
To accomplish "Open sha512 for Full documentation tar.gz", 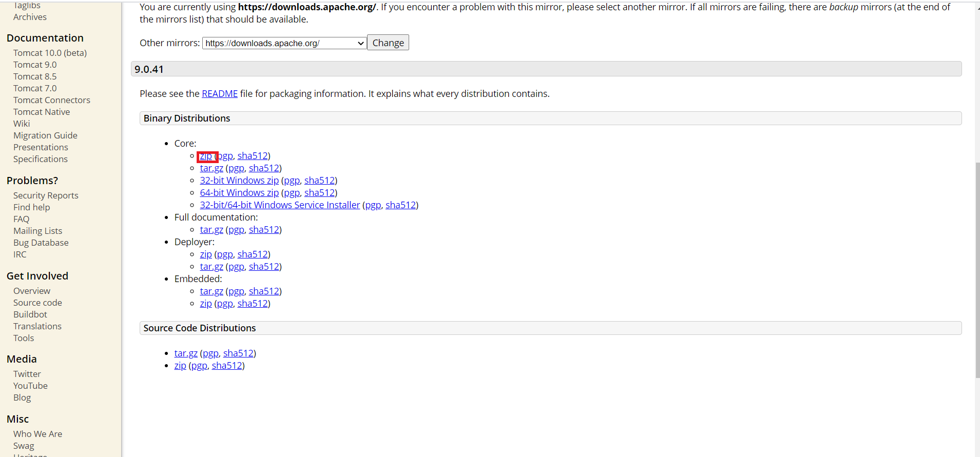I will click(264, 230).
